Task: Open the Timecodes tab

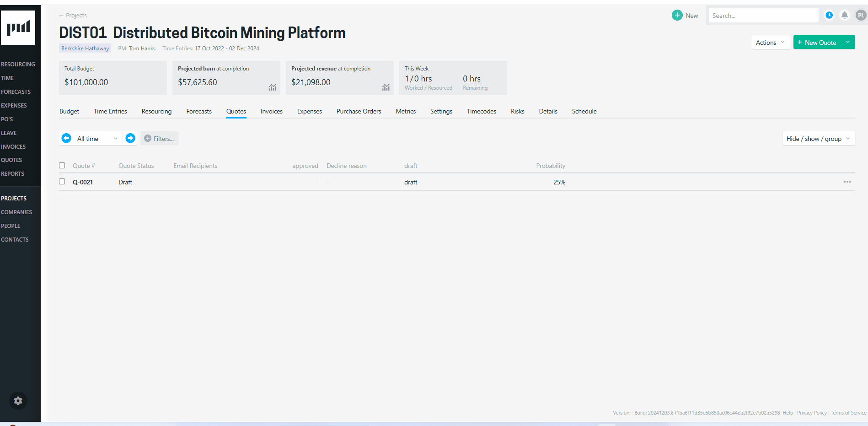Action: pyautogui.click(x=482, y=111)
